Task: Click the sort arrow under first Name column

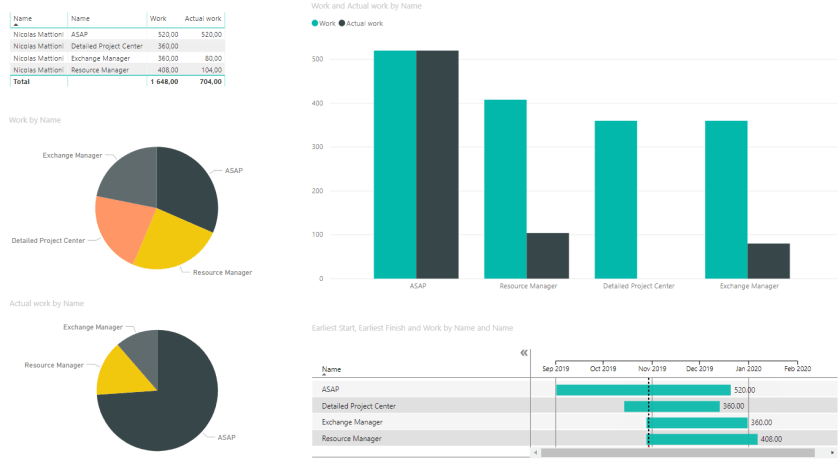Action: point(16,24)
